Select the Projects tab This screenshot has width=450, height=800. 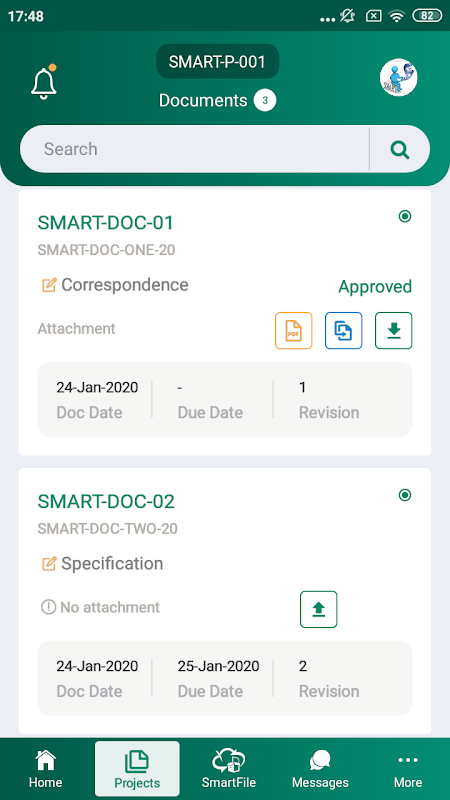click(137, 769)
